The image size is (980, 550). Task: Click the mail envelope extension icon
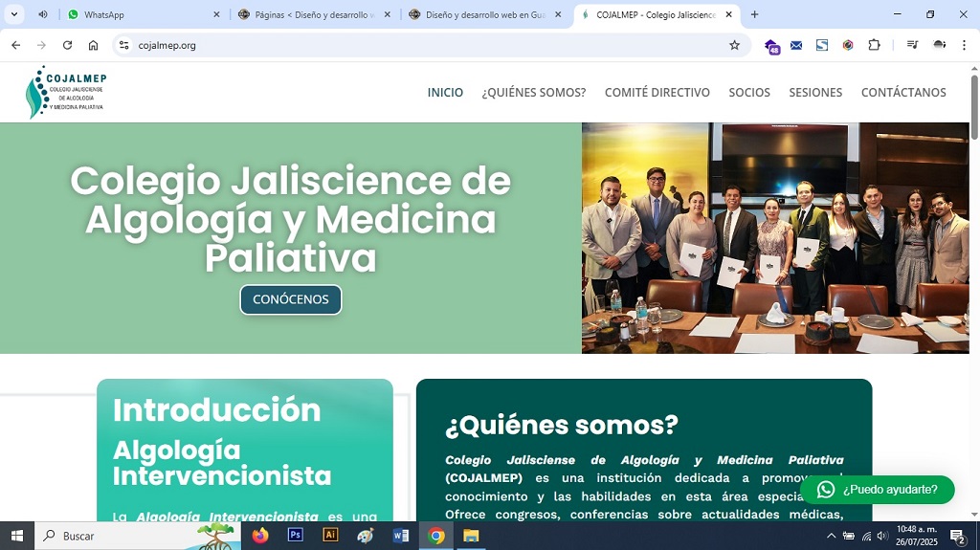pos(796,45)
